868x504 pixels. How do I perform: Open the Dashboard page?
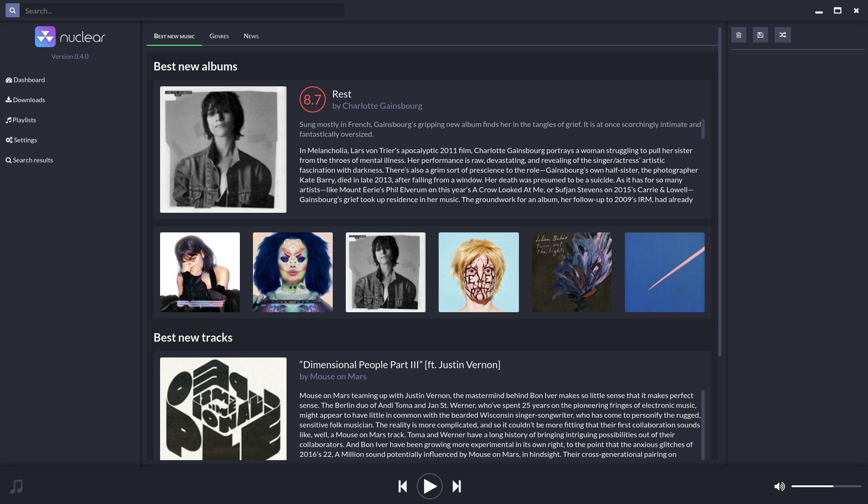(25, 80)
